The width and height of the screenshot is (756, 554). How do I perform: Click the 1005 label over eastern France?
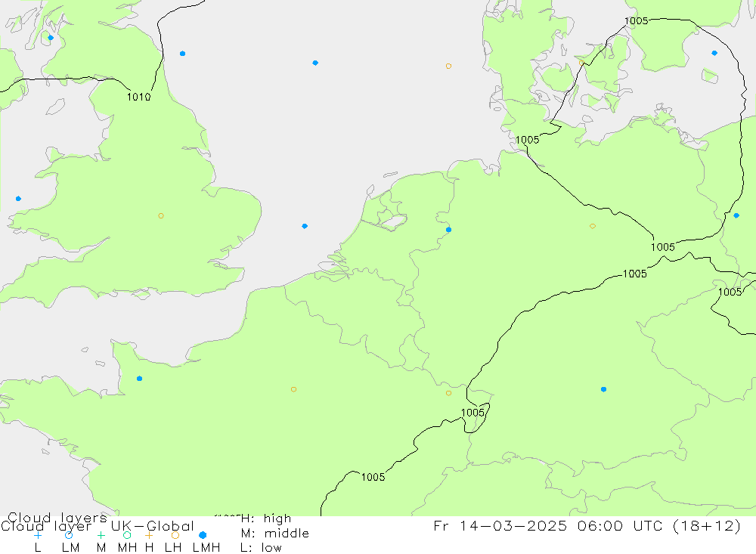point(373,477)
